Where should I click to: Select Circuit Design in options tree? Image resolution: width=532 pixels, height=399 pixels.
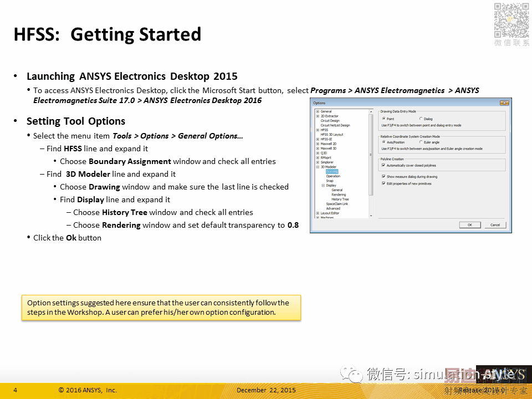[330, 121]
